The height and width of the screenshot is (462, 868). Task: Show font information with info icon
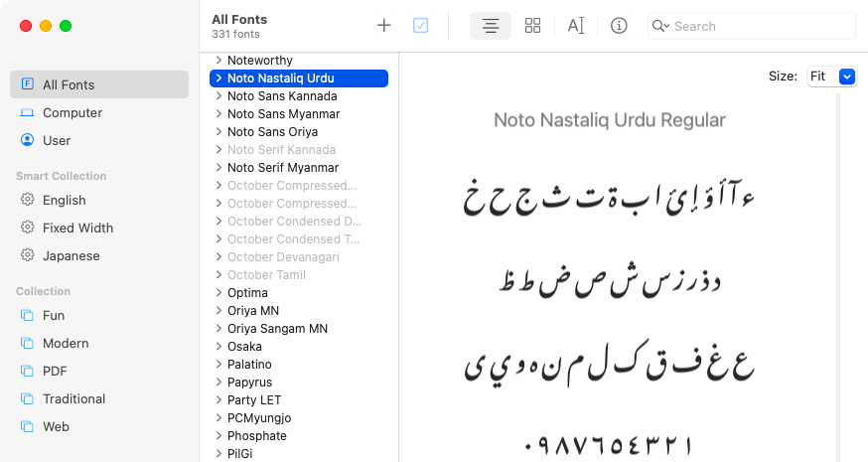619,26
